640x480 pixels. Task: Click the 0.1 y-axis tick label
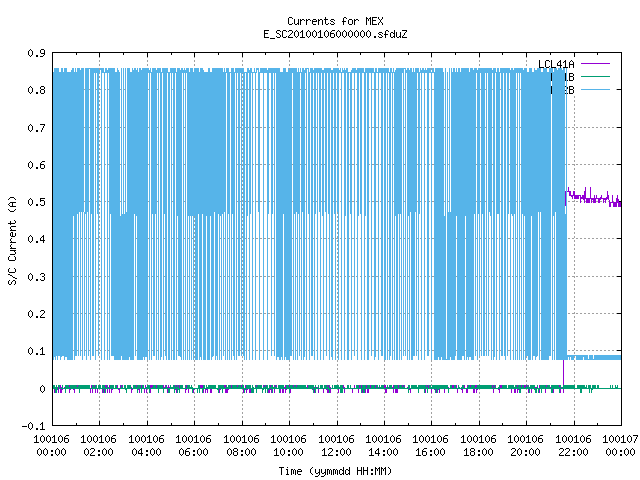[x=36, y=351]
